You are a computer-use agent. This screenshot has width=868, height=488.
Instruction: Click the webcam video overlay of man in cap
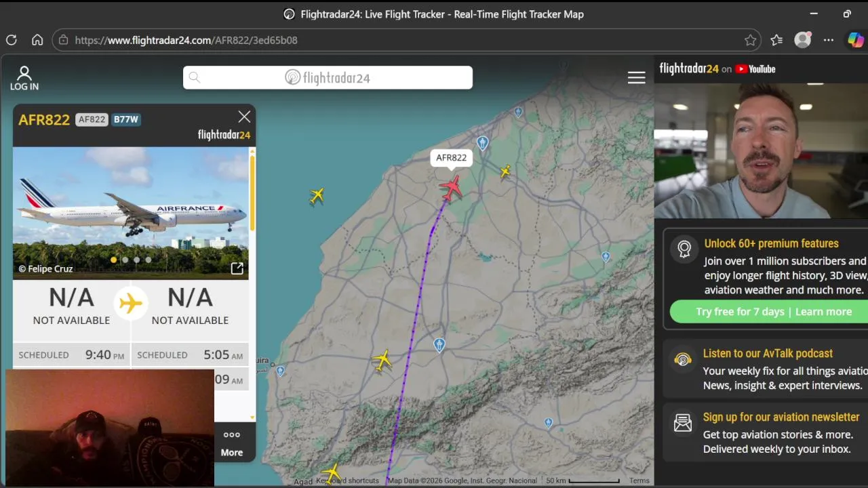(x=110, y=427)
